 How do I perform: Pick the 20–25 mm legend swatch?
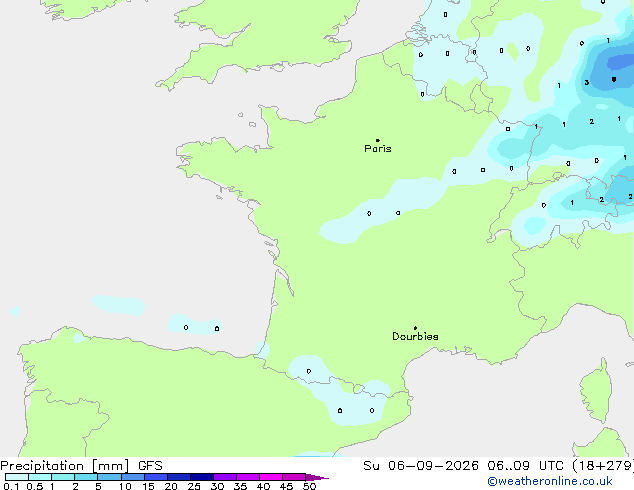(x=179, y=477)
